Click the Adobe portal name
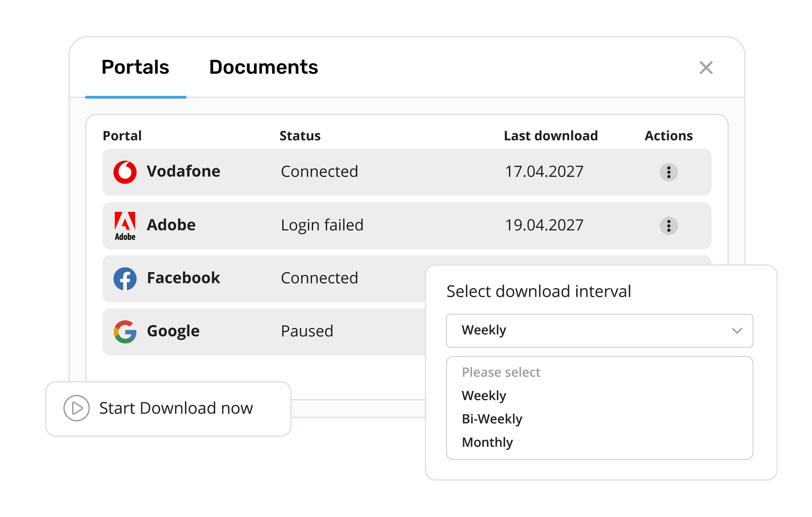Viewport: 812px width, 517px height. 171,225
